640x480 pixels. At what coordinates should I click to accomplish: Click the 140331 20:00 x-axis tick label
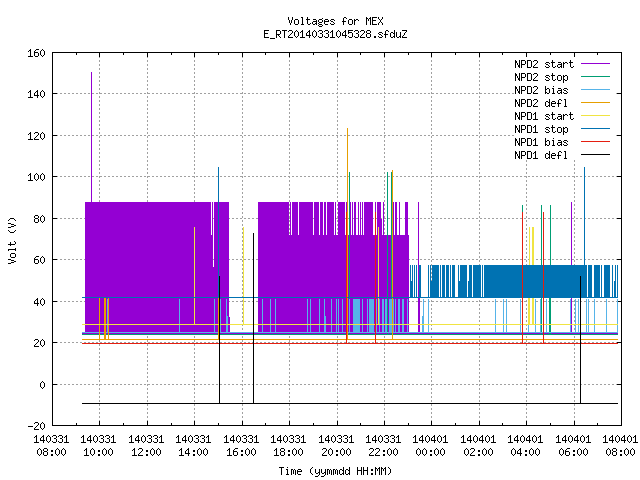(x=336, y=446)
